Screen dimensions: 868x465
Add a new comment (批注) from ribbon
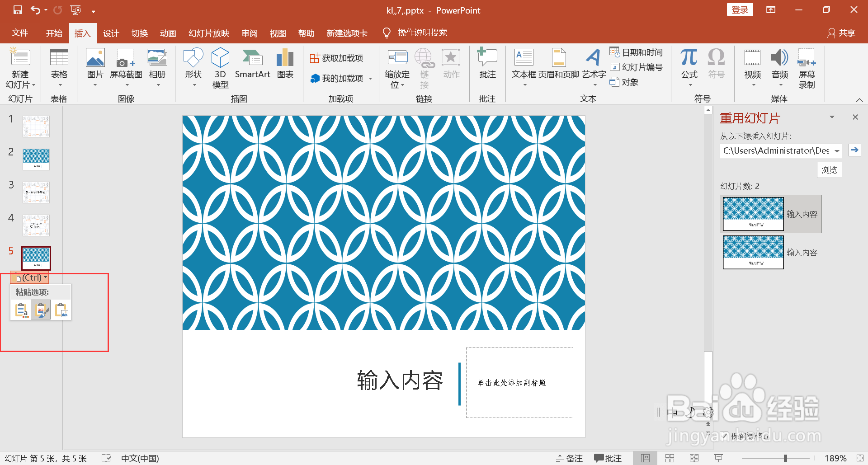coord(487,64)
